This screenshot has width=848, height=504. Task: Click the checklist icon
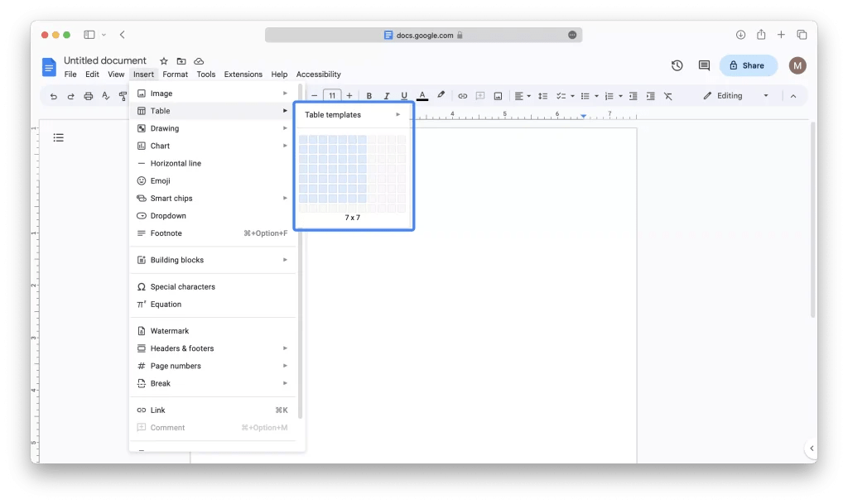[x=561, y=96]
